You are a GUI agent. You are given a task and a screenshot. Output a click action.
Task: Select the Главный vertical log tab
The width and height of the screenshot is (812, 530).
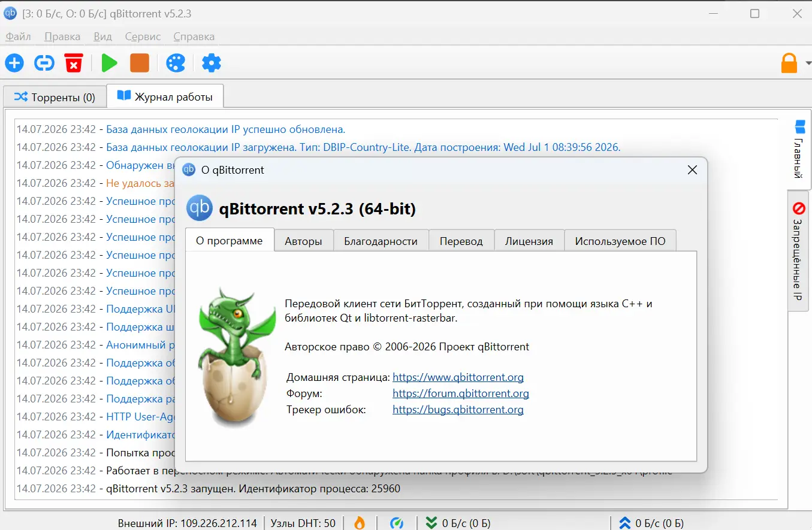click(799, 150)
